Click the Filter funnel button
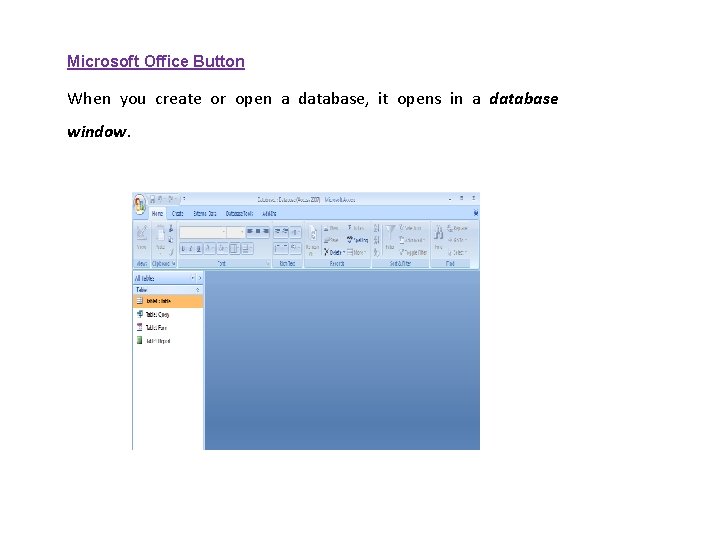This screenshot has height=540, width=720. 390,237
